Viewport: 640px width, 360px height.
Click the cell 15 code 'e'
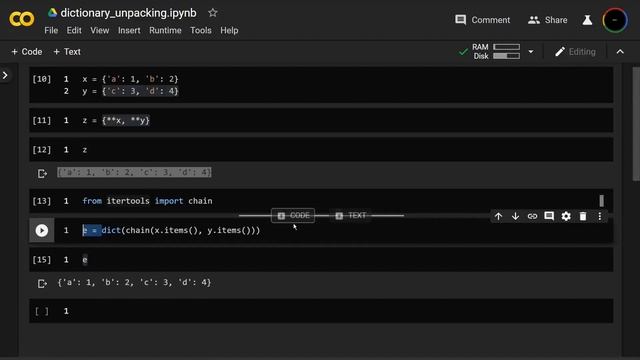click(84, 260)
